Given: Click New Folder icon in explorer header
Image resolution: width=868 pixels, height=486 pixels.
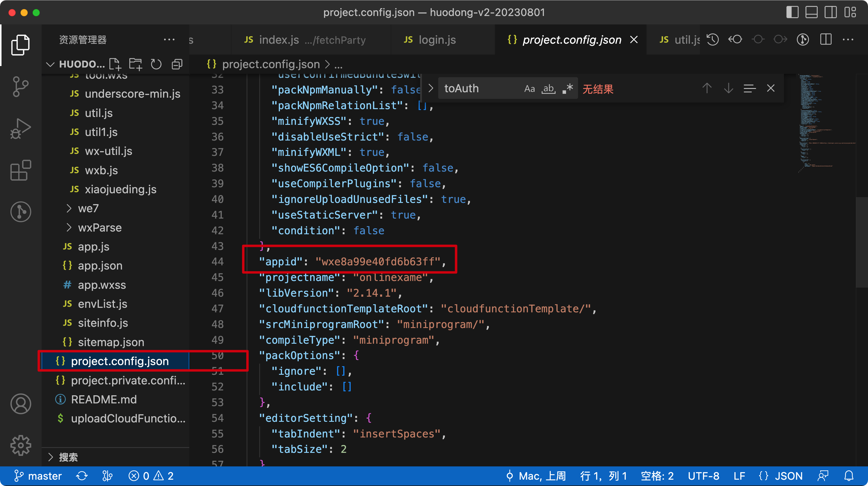Looking at the screenshot, I should pyautogui.click(x=135, y=64).
